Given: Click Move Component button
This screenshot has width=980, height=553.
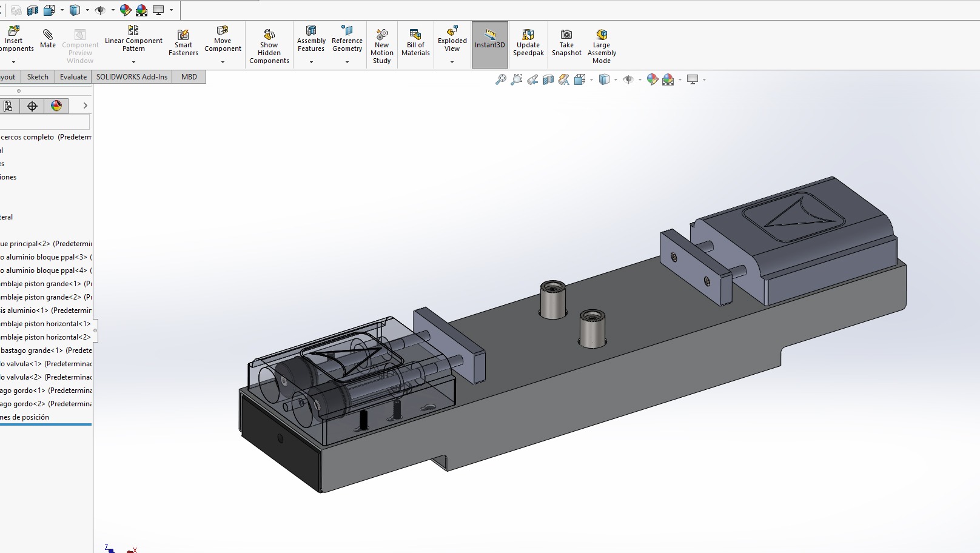Looking at the screenshot, I should [x=223, y=38].
